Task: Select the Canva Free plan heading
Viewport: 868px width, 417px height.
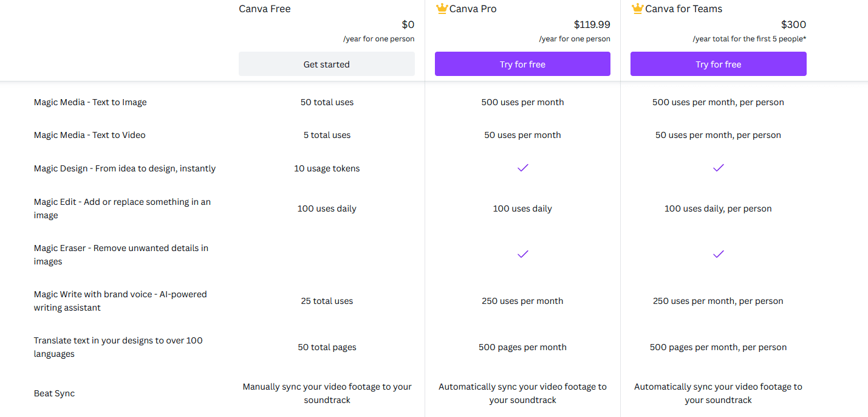Action: point(264,9)
